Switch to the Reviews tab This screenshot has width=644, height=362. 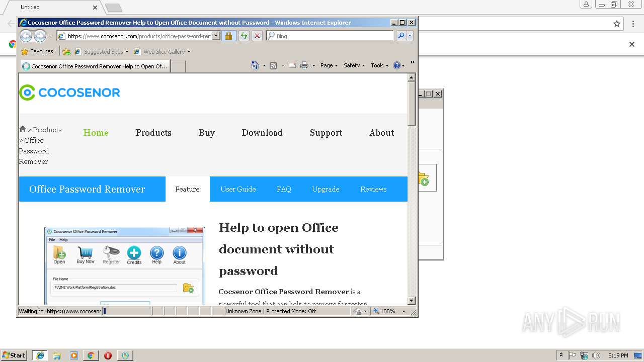(x=373, y=189)
